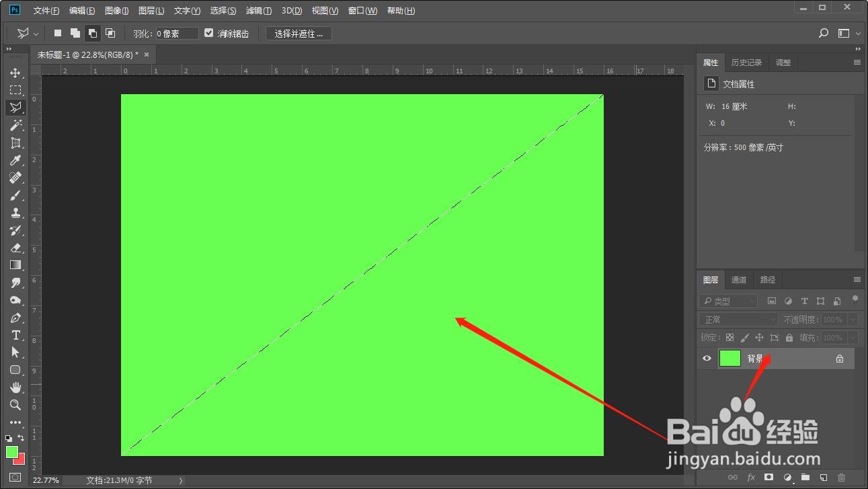The image size is (868, 489).
Task: Toggle lock image pixels brush icon
Action: pos(744,338)
